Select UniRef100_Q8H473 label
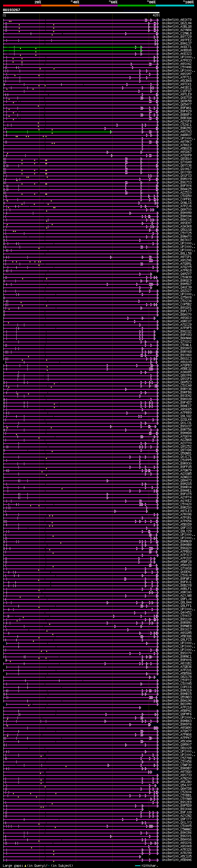 tap(177, 481)
